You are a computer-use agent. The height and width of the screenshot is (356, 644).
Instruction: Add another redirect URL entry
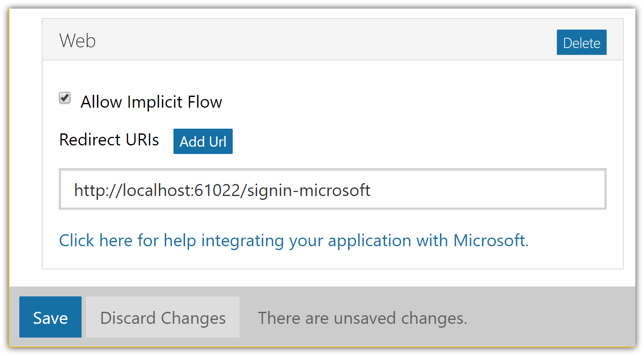[x=203, y=141]
